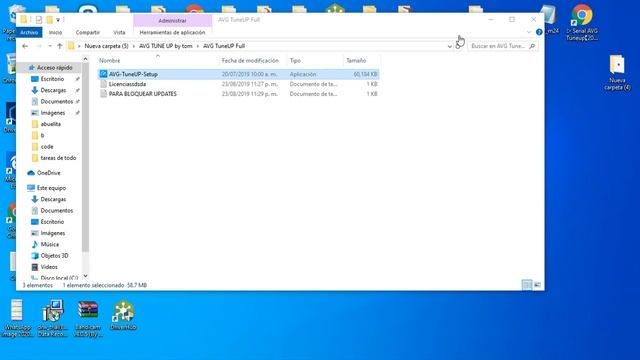Click the navigation pane scroll up arrow
The image size is (640, 360).
pos(85,59)
